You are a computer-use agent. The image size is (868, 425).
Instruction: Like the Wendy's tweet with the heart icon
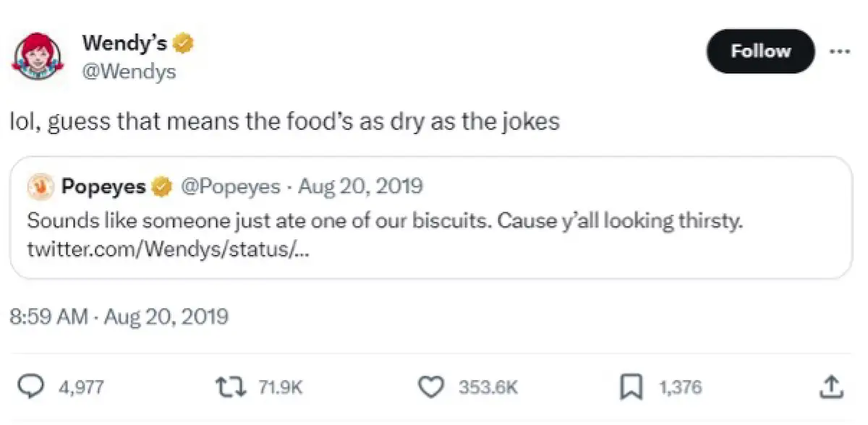(430, 387)
